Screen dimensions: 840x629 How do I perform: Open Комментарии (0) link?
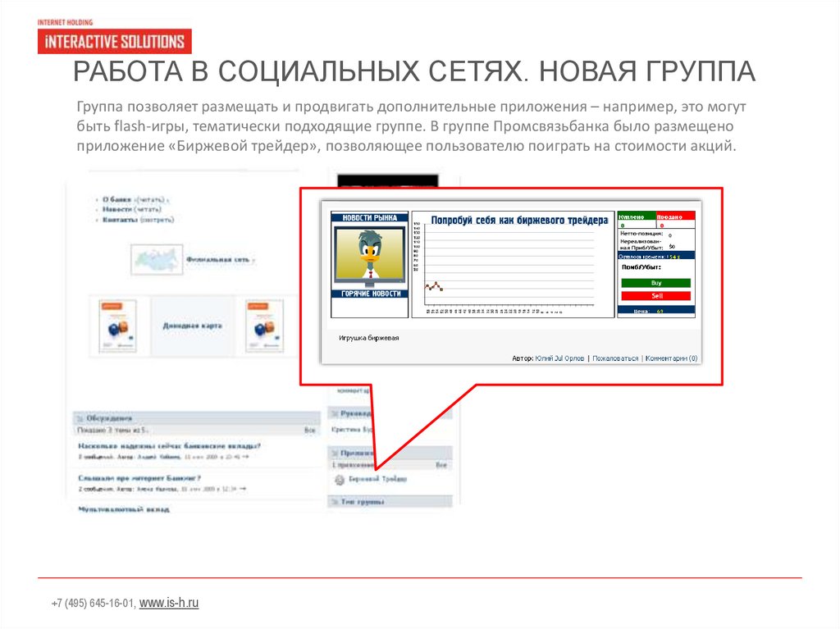671,358
